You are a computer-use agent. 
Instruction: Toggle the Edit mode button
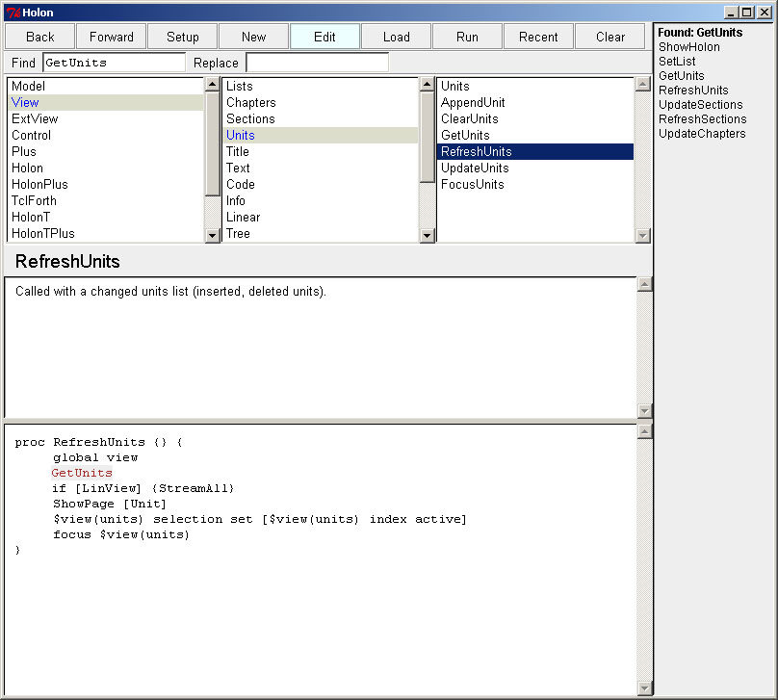tap(324, 37)
